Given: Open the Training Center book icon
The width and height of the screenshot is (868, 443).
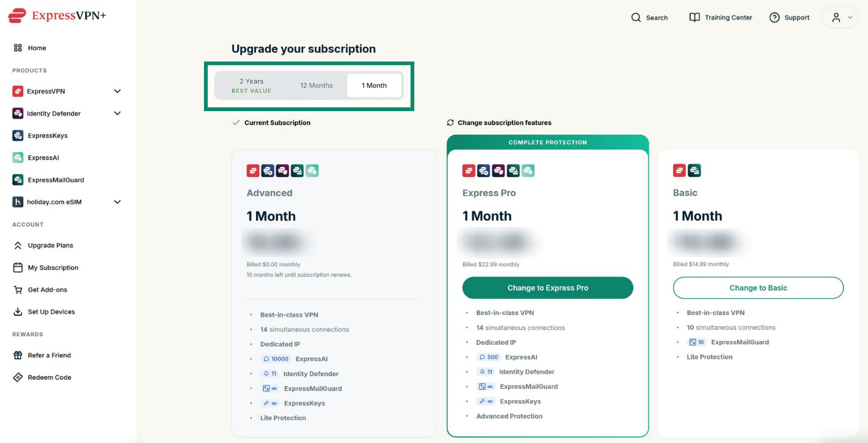Looking at the screenshot, I should tap(694, 17).
